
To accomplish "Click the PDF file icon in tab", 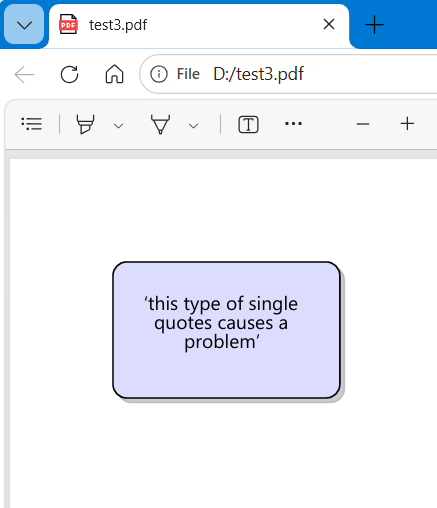I will pyautogui.click(x=68, y=25).
